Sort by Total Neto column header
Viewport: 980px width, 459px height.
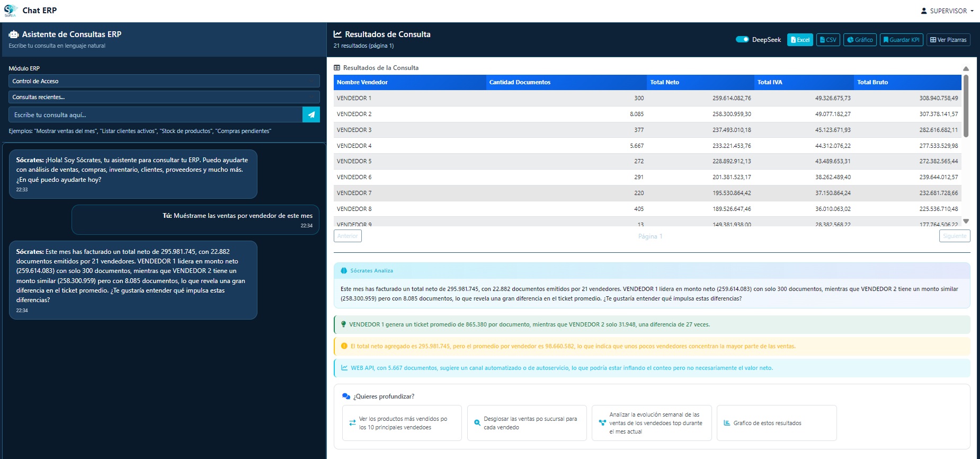700,82
